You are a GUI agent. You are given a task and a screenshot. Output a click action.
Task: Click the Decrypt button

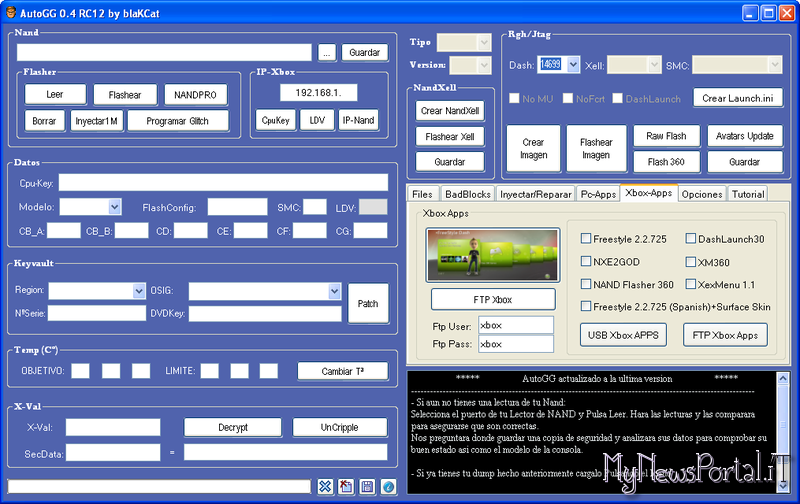tap(233, 427)
